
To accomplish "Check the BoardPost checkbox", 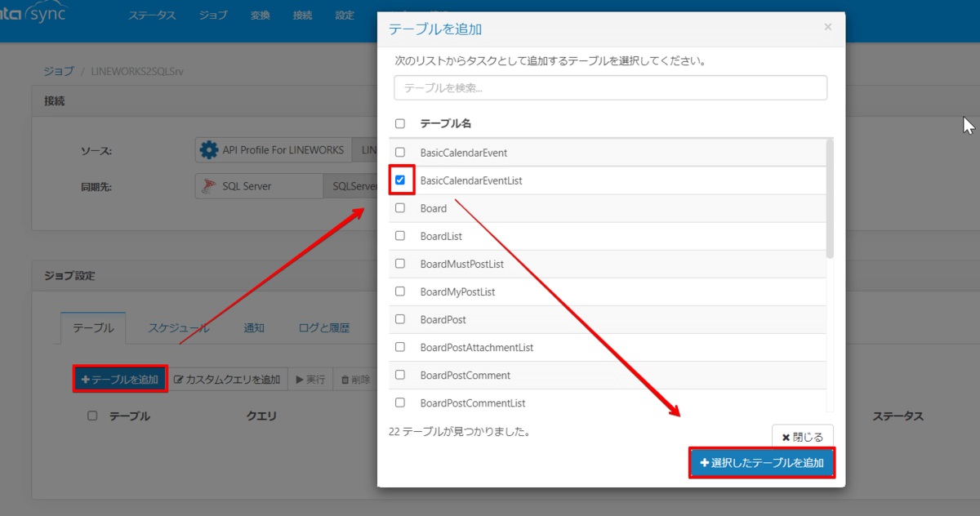I will tap(400, 318).
